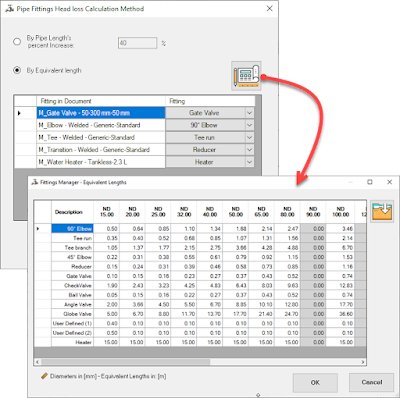Viewport: 400px width, 398px height.
Task: Click the percent increase input field
Action: (137, 43)
